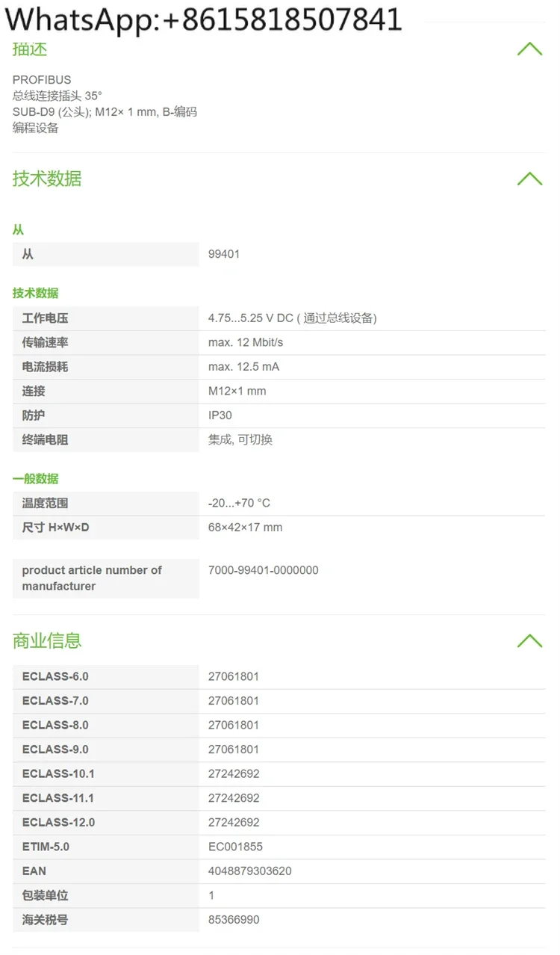The width and height of the screenshot is (560, 955).
Task: Collapse the 商业信息 section chevron
Action: 529,640
